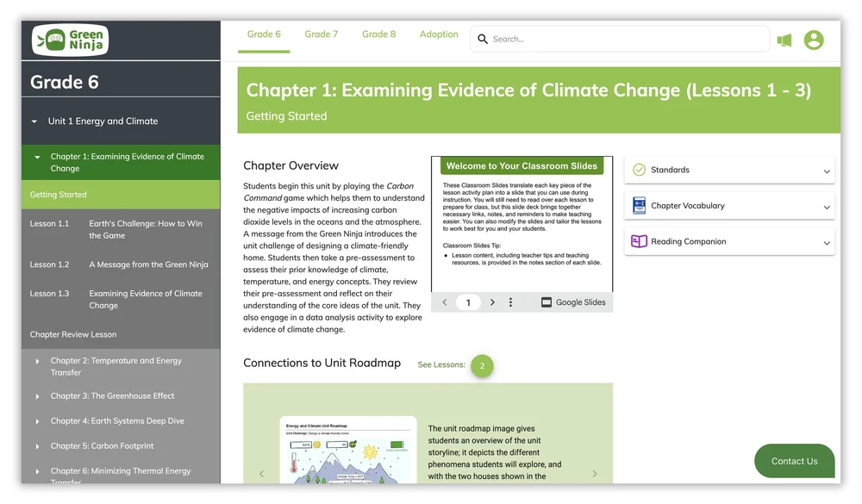The image size is (862, 504).
Task: Click the Reading Companion open-book icon
Action: point(638,242)
